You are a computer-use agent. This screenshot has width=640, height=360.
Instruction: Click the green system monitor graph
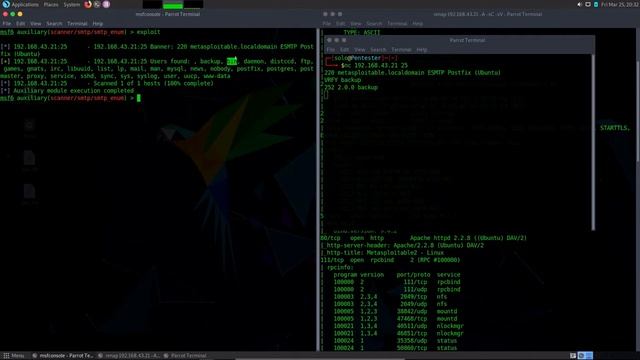[173, 4]
